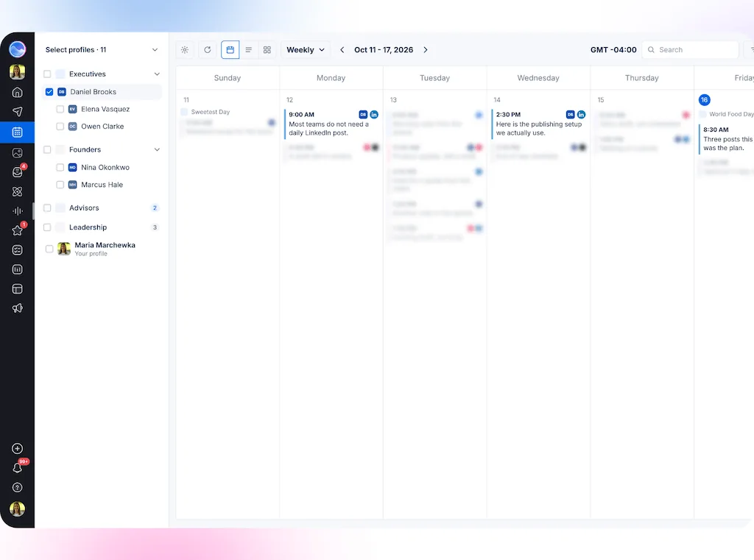Click the user avatar at sidebar bottom
The width and height of the screenshot is (754, 560).
pyautogui.click(x=18, y=508)
